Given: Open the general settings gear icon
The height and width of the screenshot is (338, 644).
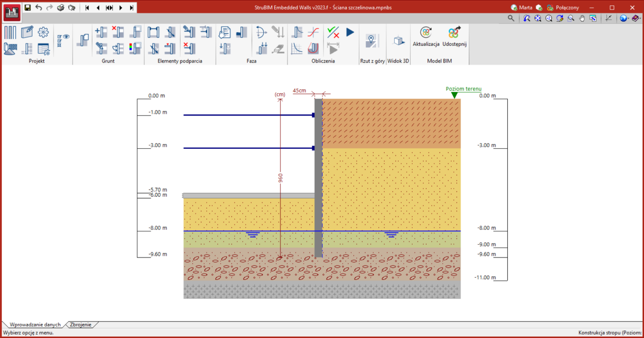Looking at the screenshot, I should 43,32.
